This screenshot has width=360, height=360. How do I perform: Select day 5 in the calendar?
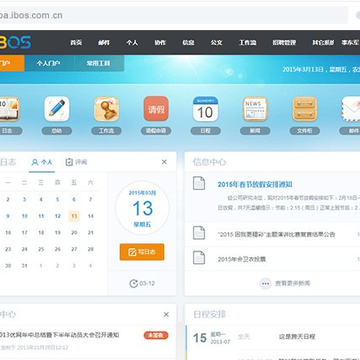[58, 200]
